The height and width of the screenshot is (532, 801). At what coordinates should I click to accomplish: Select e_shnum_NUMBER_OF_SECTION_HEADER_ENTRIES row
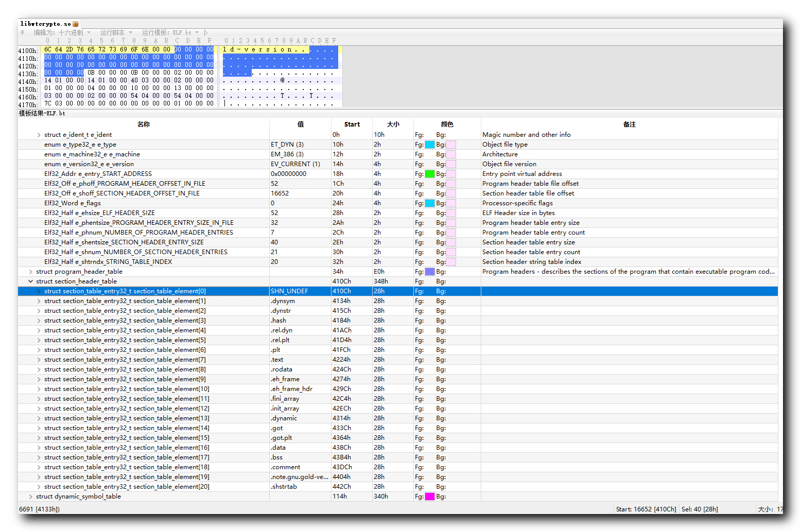click(398, 252)
